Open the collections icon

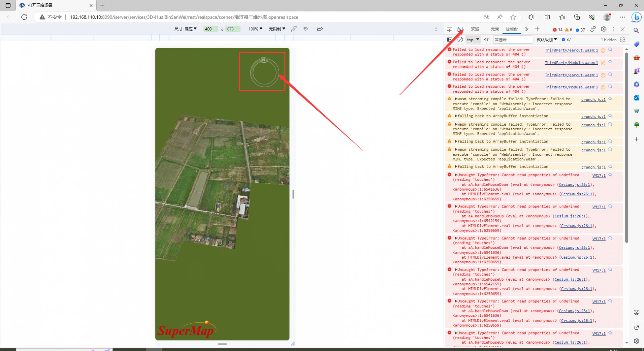[x=577, y=17]
